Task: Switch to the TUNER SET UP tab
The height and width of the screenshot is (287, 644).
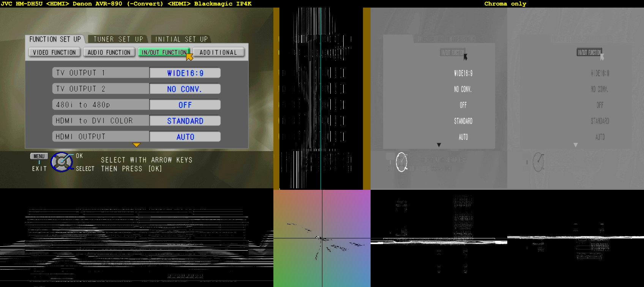Action: 118,39
